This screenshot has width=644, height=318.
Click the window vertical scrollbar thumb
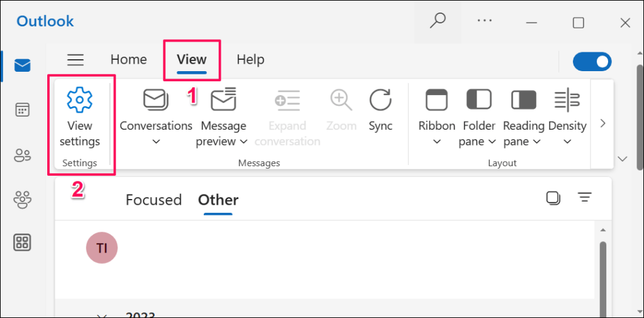point(640,116)
